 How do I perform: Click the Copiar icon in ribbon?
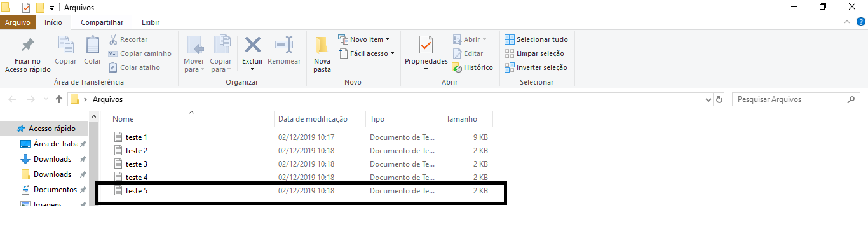coord(65,45)
